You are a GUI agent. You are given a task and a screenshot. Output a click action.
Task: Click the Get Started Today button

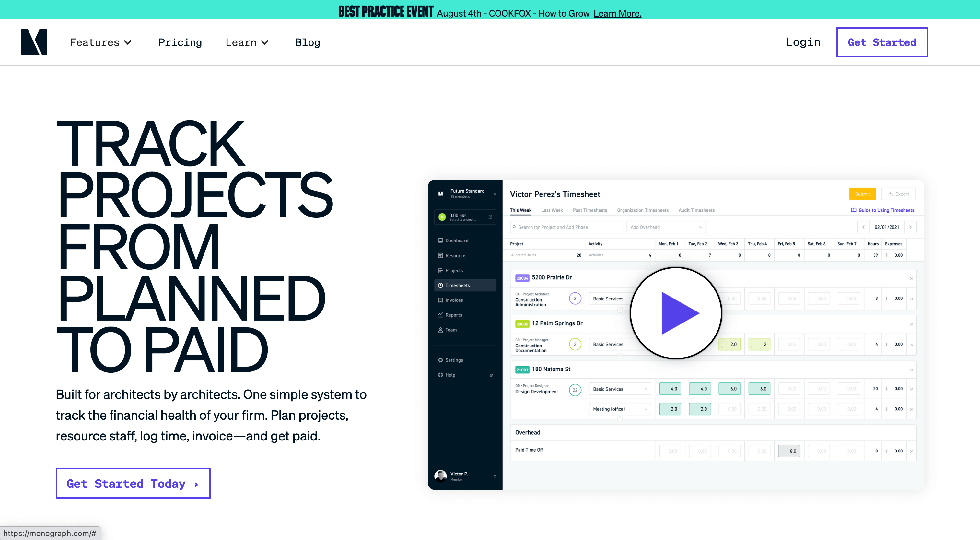pos(133,483)
